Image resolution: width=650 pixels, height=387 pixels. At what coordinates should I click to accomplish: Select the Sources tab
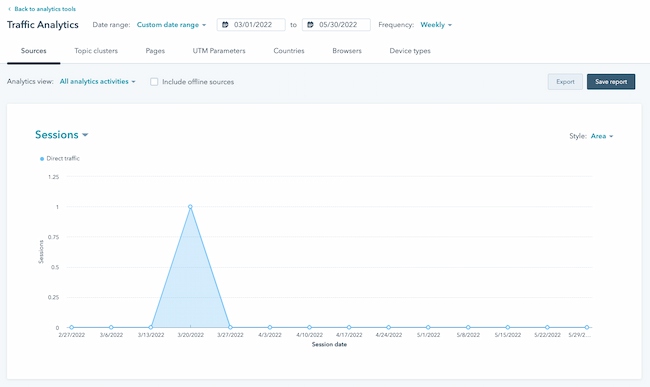[x=34, y=51]
